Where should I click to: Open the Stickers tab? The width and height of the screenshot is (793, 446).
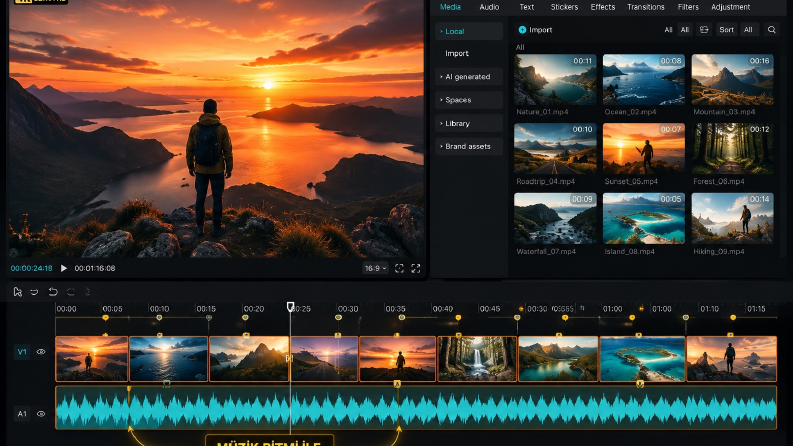pyautogui.click(x=564, y=7)
